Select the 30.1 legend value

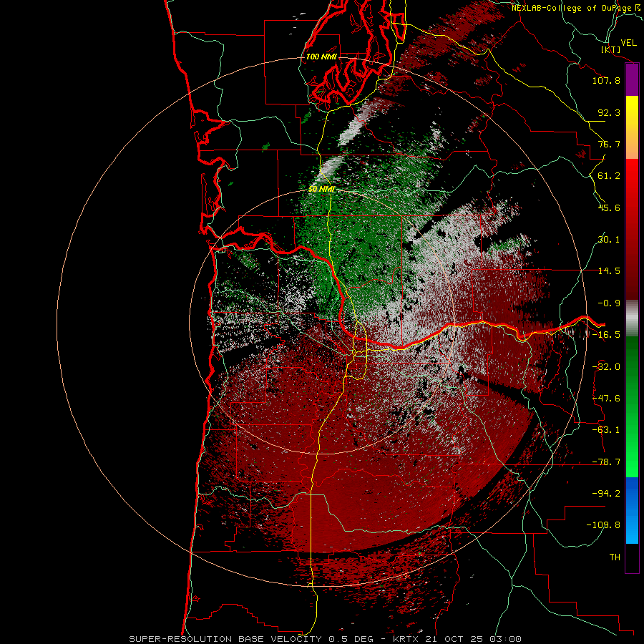click(609, 240)
